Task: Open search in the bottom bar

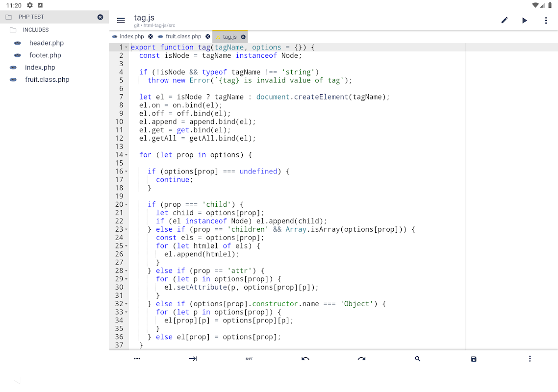Action: [417, 359]
